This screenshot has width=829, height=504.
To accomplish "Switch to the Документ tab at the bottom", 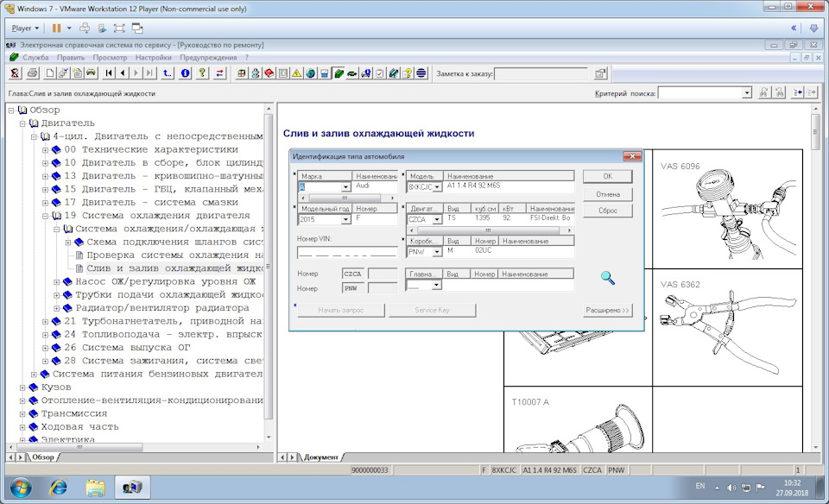I will pyautogui.click(x=321, y=457).
